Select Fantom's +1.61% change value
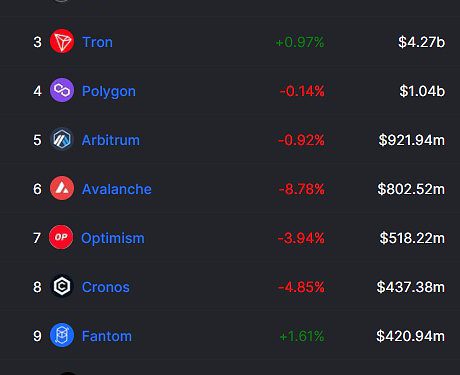Viewport: 460px width, 375px height. [x=302, y=336]
